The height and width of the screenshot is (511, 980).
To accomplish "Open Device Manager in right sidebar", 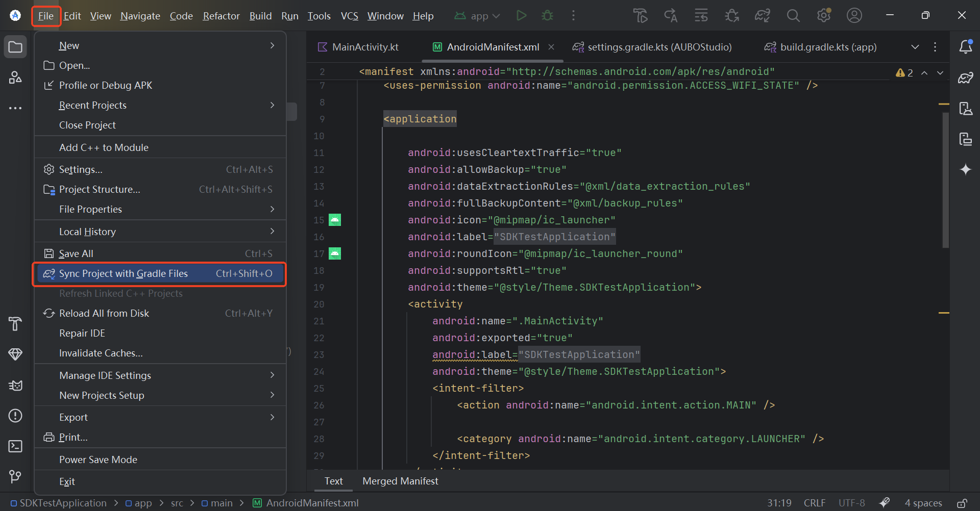I will 966,108.
